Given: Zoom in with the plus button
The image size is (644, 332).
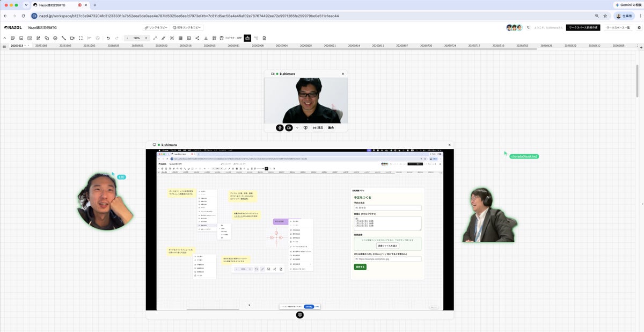Looking at the screenshot, I should (x=146, y=38).
